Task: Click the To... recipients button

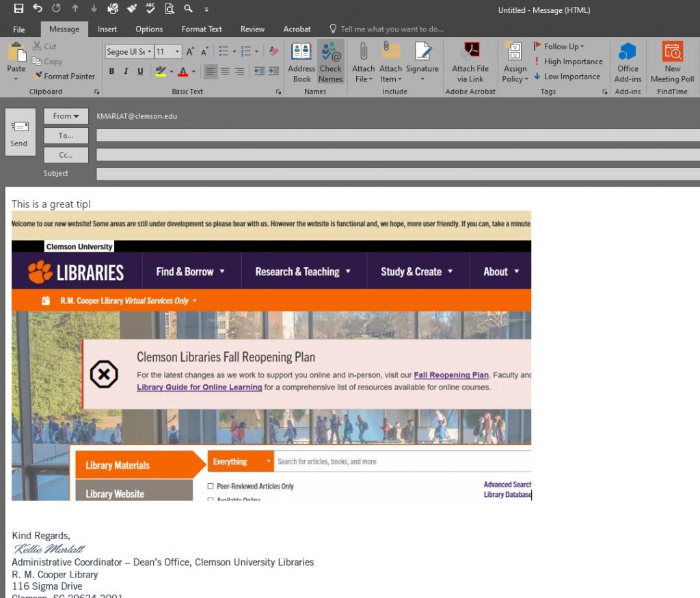Action: pyautogui.click(x=66, y=136)
